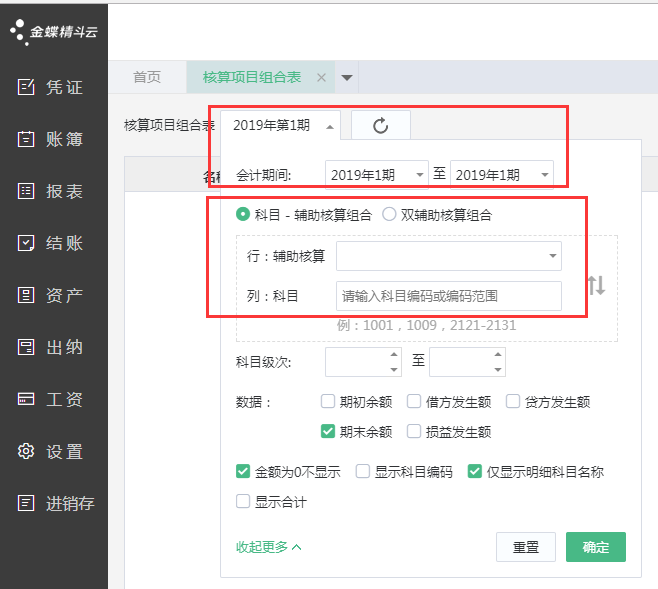This screenshot has height=589, width=658.
Task: Open the 结账 closing sidebar icon
Action: [x=27, y=243]
